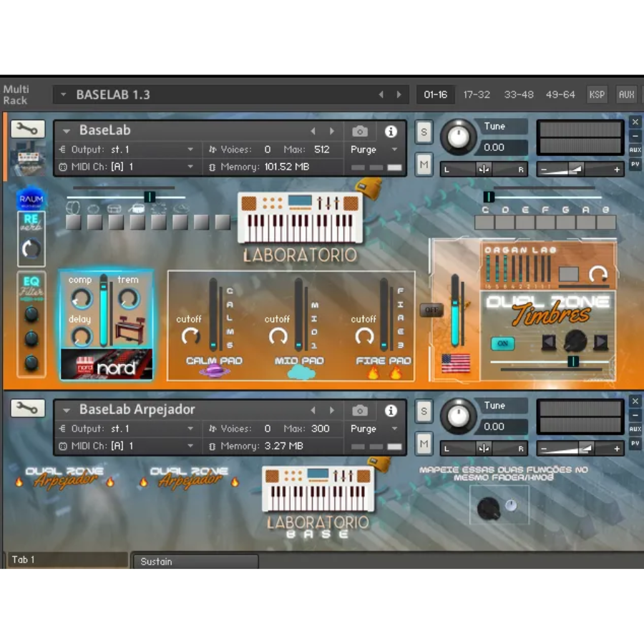This screenshot has height=644, width=644.
Task: Select the Sustain tab
Action: coord(195,562)
